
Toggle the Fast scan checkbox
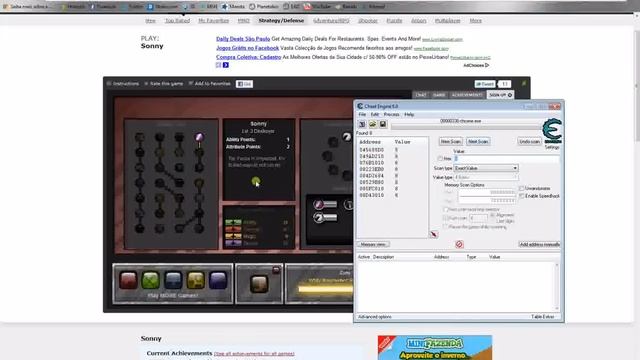click(446, 218)
